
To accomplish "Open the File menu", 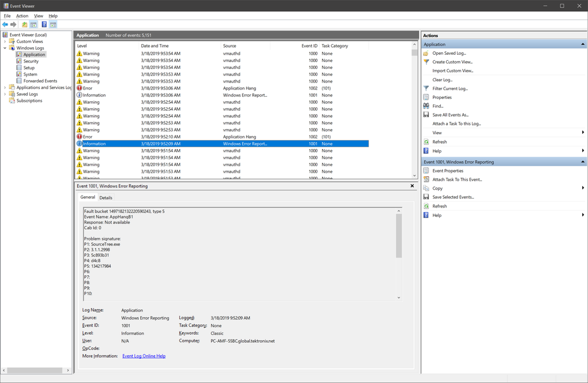I will click(7, 16).
